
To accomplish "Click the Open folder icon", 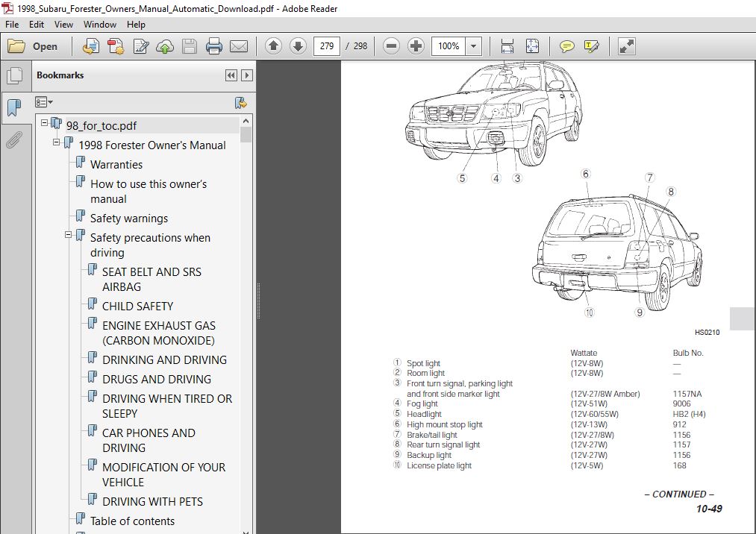I will coord(16,46).
